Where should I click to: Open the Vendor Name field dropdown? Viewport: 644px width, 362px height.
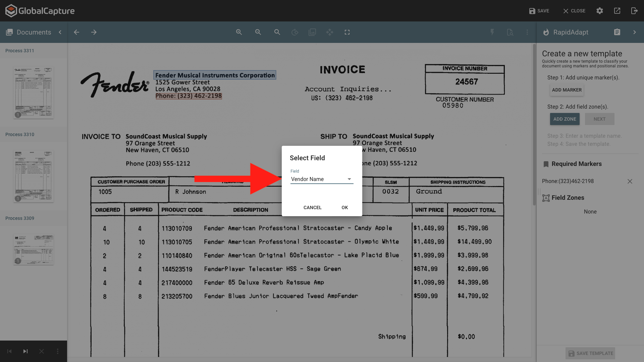coord(322,179)
